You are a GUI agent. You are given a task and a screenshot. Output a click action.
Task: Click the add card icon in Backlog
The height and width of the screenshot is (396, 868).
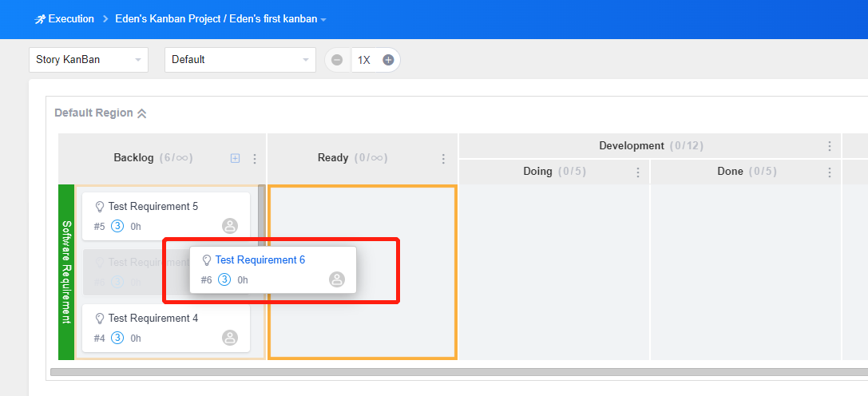[235, 158]
